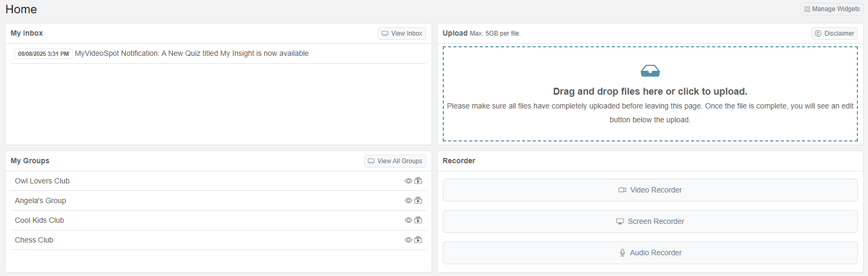Click the eye icon for Angela's Group
The height and width of the screenshot is (276, 868).
pyautogui.click(x=408, y=200)
